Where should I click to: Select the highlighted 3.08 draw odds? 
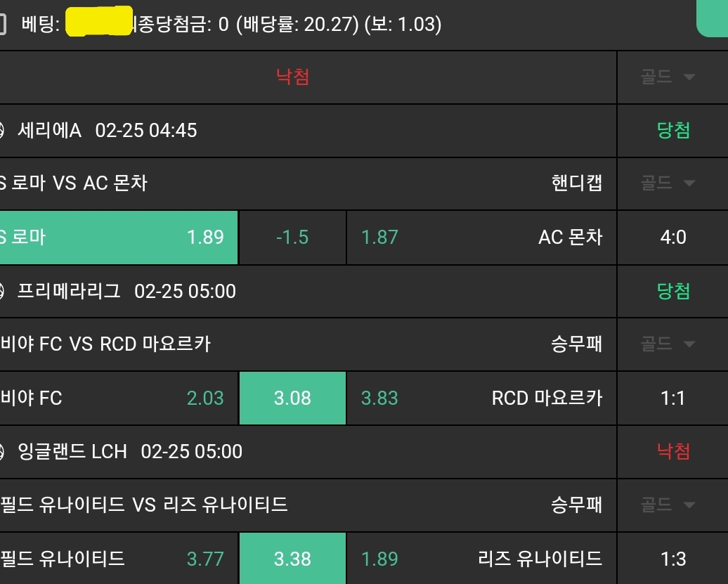click(x=292, y=398)
